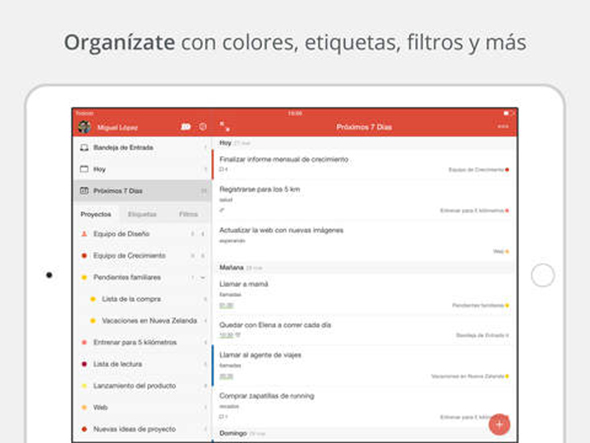This screenshot has height=443, width=590.
Task: Click Equipo de Crecimiento project label on first task
Action: point(476,170)
